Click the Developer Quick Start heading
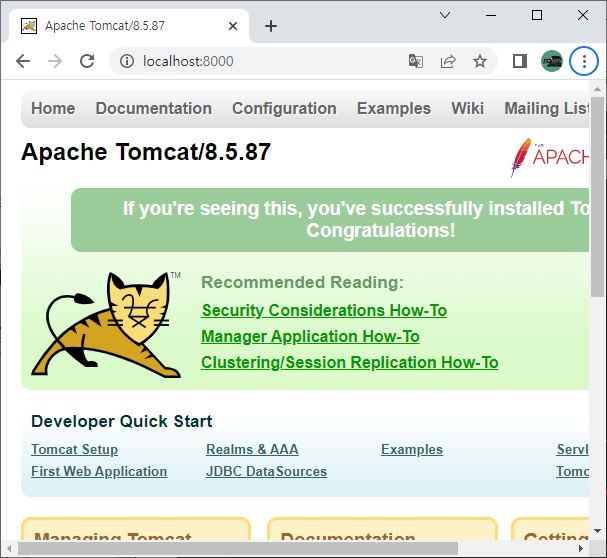 pos(122,421)
